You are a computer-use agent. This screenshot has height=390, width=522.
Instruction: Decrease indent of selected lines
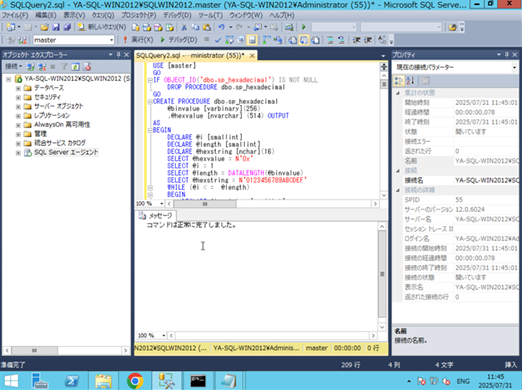[356, 40]
